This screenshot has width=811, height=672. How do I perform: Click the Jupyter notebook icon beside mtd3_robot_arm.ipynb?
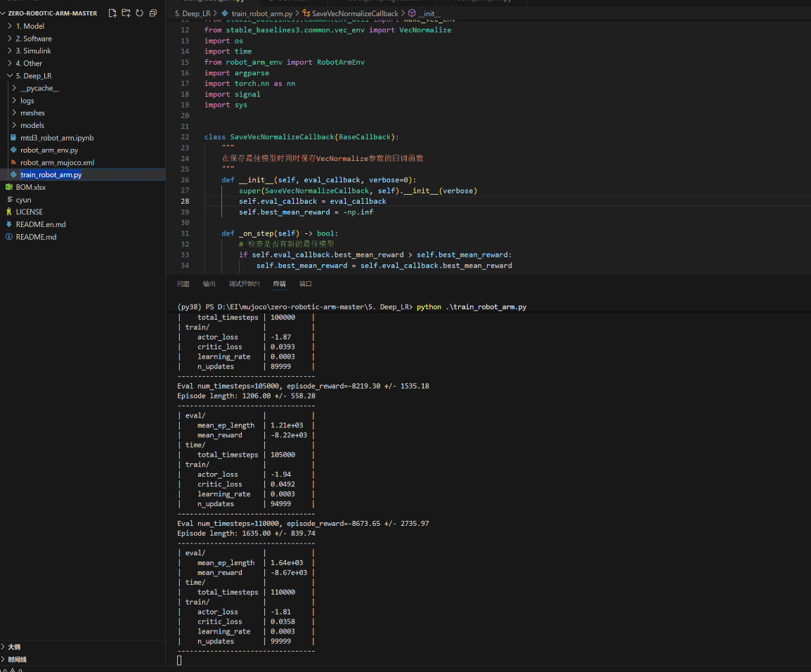click(x=13, y=138)
